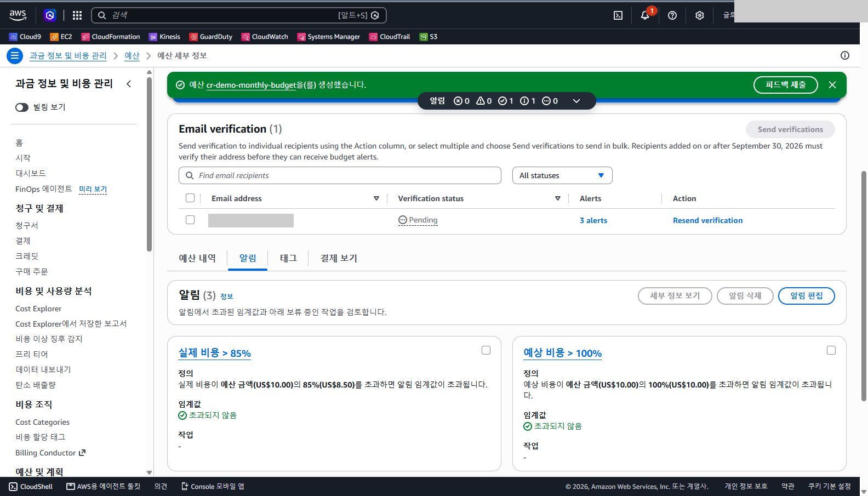The height and width of the screenshot is (496, 868).
Task: Open the S3 favorite shortcut
Action: [x=429, y=37]
